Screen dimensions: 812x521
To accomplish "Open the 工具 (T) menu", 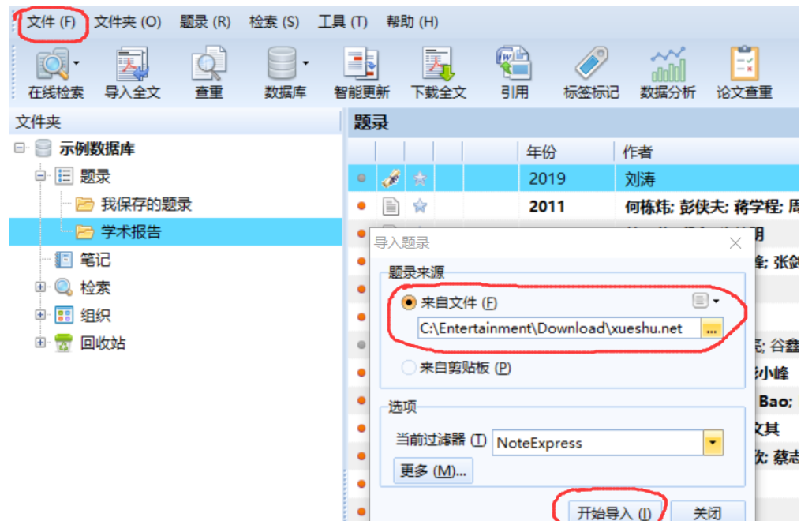I will click(342, 22).
